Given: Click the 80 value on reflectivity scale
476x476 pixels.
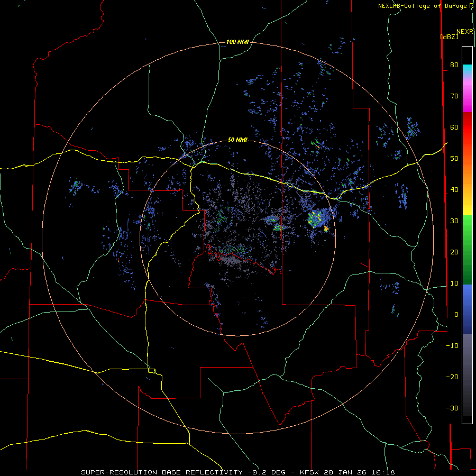Looking at the screenshot, I should [x=454, y=65].
